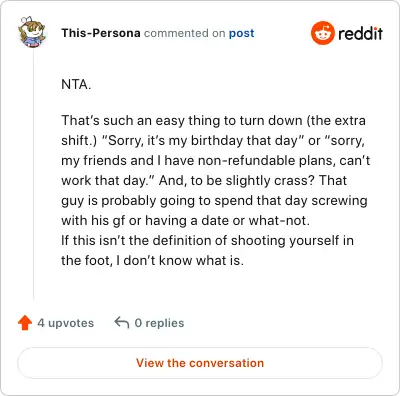Screen dimensions: 400x396
Task: Click the '4 upvotes' label
Action: click(66, 323)
